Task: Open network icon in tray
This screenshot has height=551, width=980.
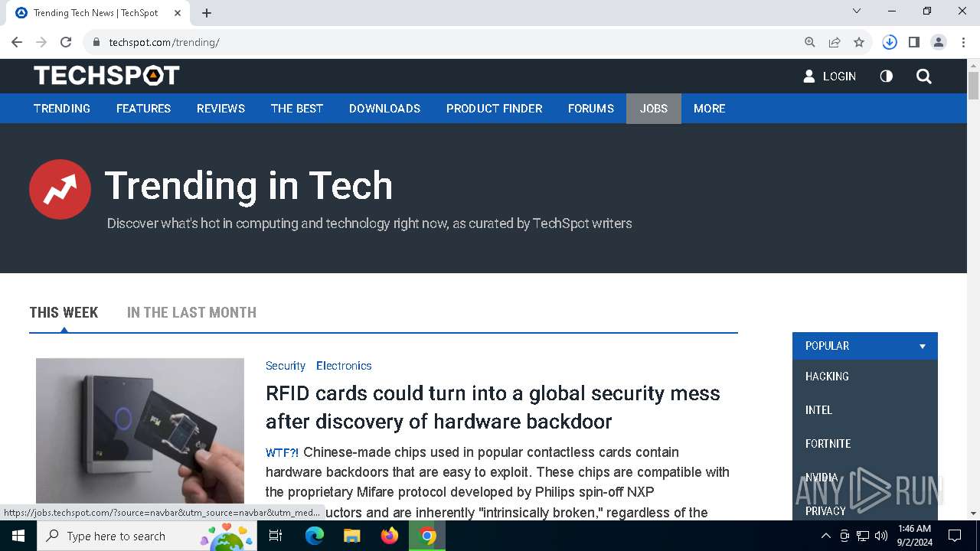Action: (863, 536)
